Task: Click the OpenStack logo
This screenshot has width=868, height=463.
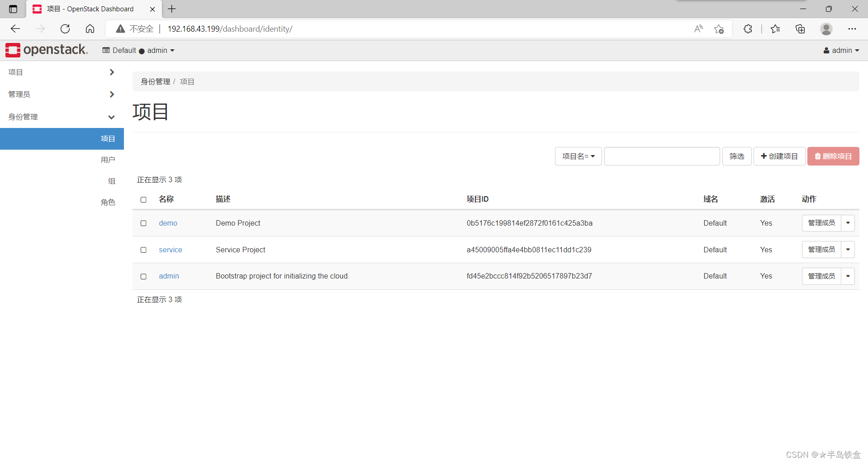Action: [47, 50]
